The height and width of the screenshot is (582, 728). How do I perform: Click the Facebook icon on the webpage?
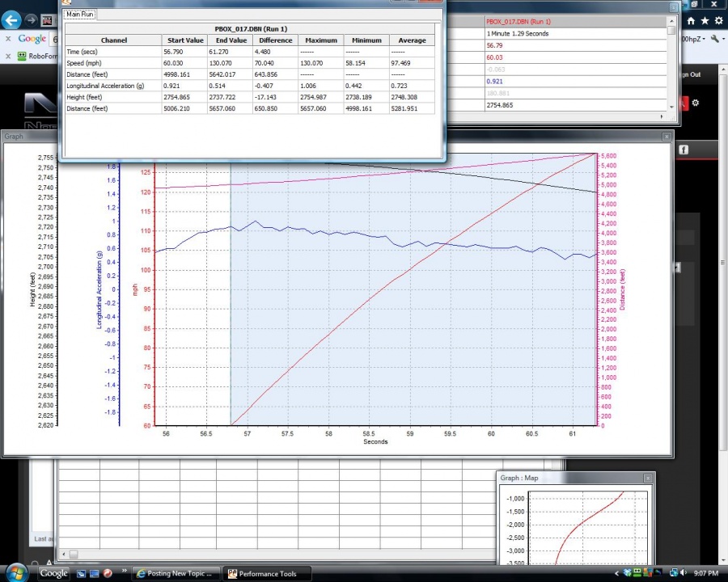(x=684, y=150)
